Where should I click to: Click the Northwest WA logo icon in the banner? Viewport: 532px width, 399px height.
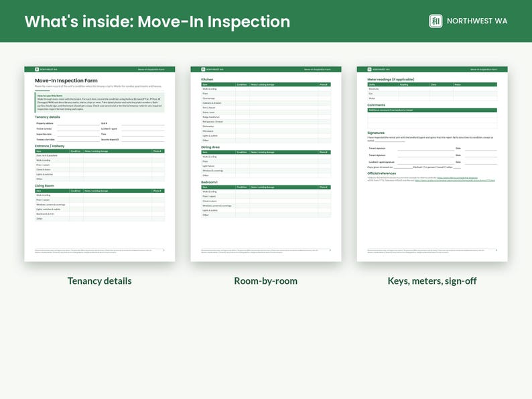(x=436, y=21)
